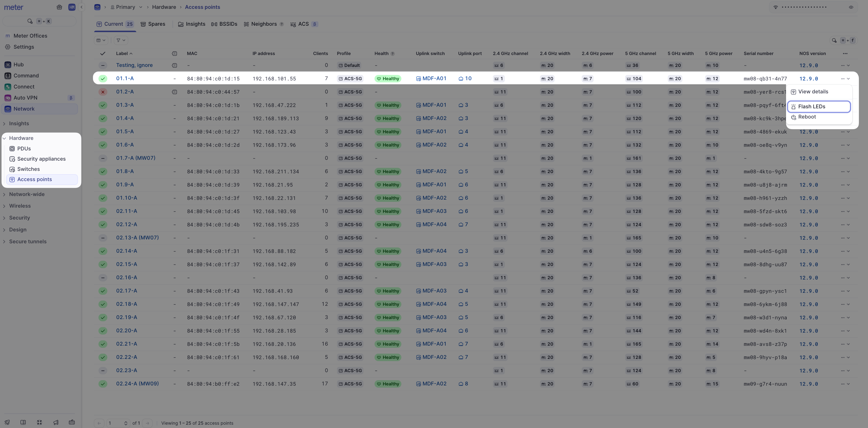Open the Primary network dropdown
Viewport: 868px width, 428px height.
(126, 7)
